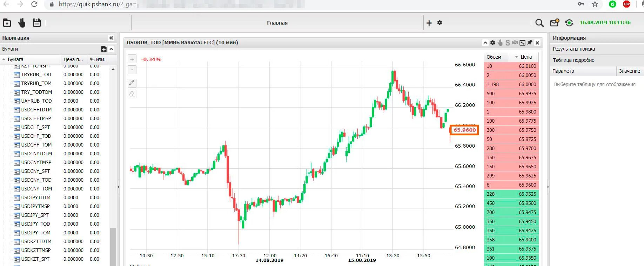Click ask price 66.0000 with volume 1 198

[x=527, y=84]
